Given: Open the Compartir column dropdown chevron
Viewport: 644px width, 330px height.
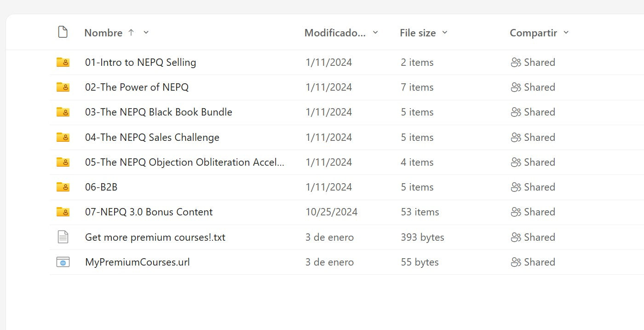Looking at the screenshot, I should tap(566, 32).
